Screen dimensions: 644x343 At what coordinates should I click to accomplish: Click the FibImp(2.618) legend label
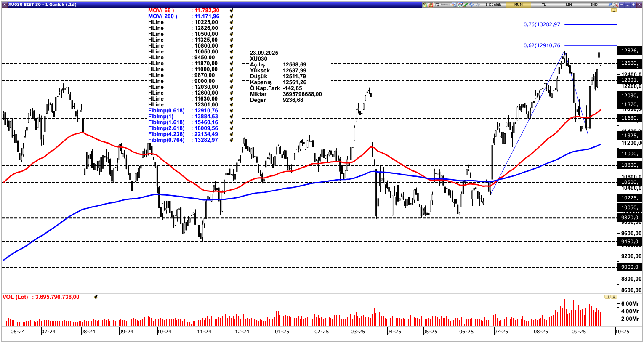point(166,128)
